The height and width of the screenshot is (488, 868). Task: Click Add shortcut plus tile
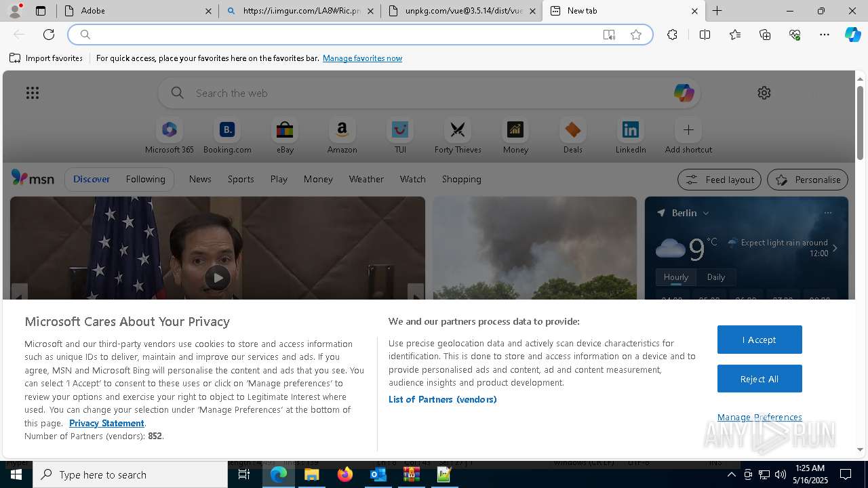point(688,136)
